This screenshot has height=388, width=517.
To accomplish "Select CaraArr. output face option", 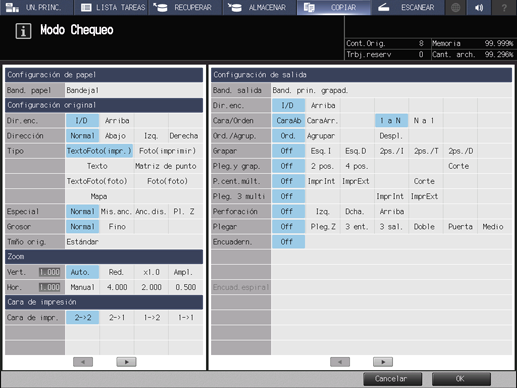I will pyautogui.click(x=323, y=121).
